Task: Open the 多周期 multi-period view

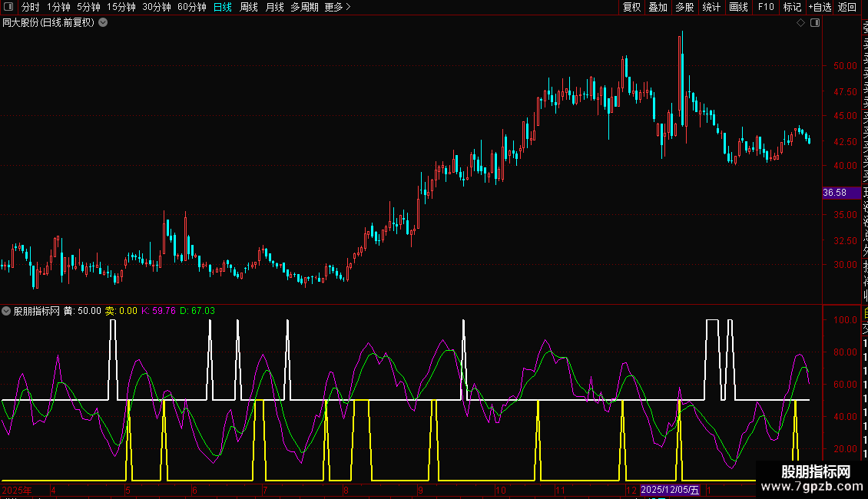Action: (304, 7)
